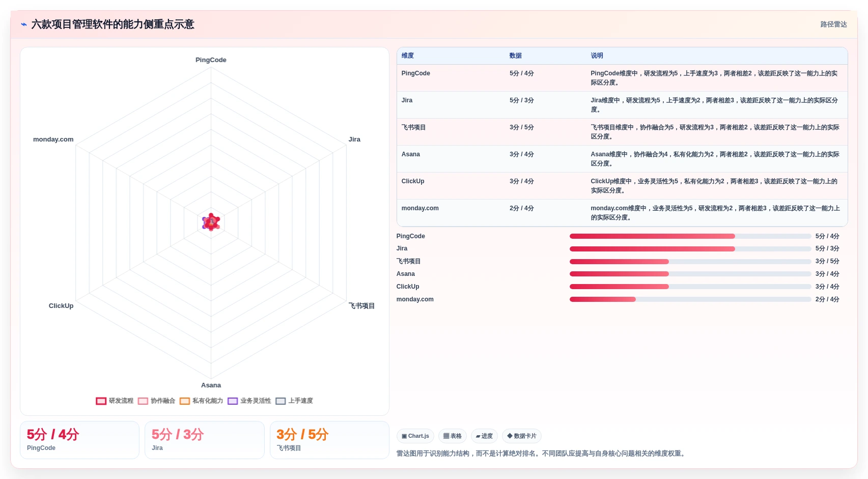Click the radar data cluster at chart center
This screenshot has height=479, width=868.
211,222
